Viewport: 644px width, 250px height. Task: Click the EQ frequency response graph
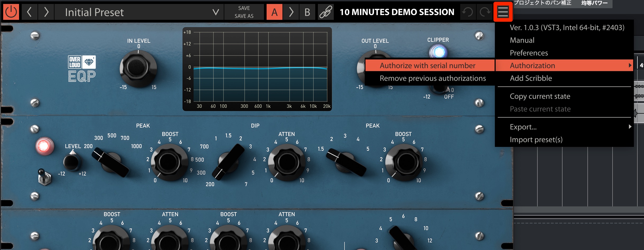point(257,69)
